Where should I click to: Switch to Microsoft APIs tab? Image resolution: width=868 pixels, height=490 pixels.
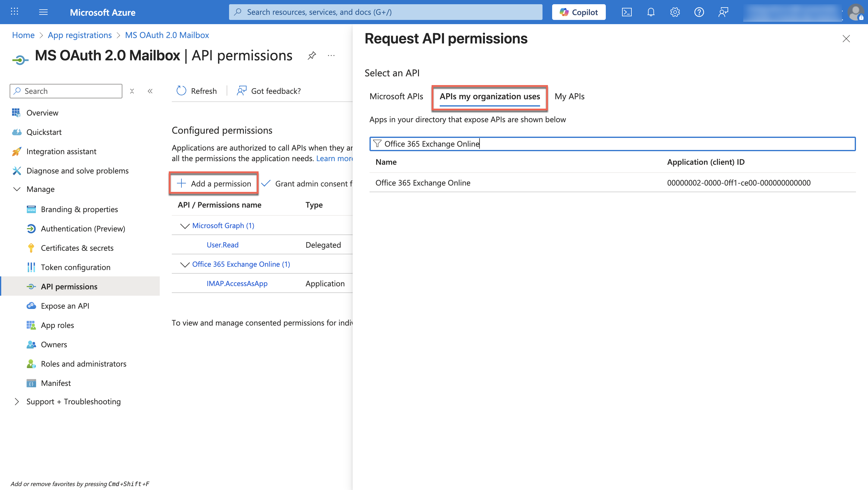point(396,97)
